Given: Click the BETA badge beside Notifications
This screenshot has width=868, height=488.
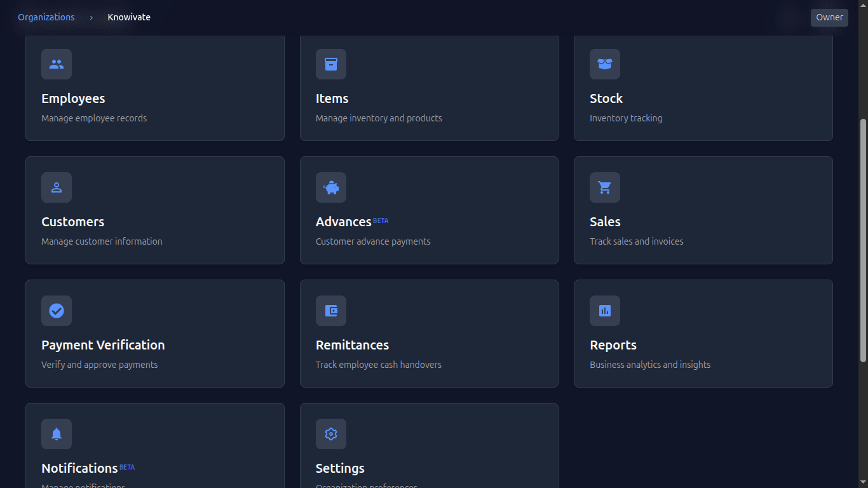Looking at the screenshot, I should tap(127, 467).
